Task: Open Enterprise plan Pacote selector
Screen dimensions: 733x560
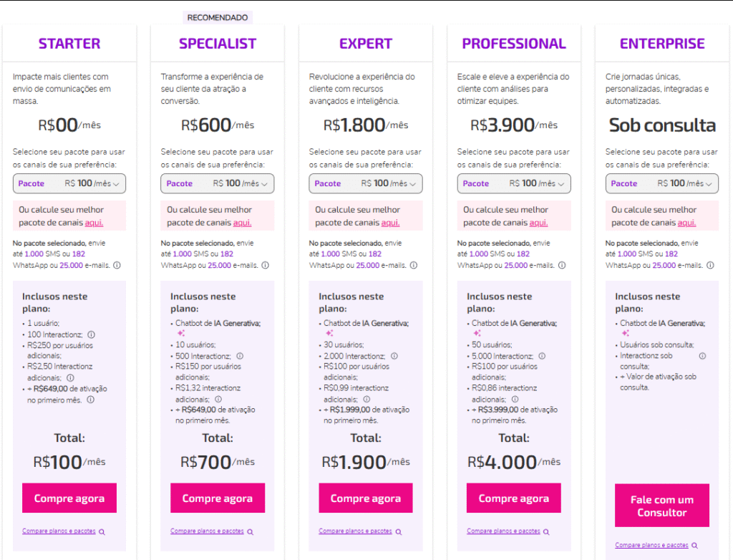Action: coord(662,183)
